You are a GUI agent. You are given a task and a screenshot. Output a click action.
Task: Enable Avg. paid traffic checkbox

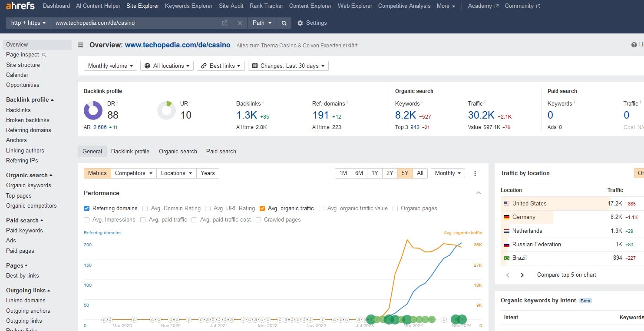(143, 220)
